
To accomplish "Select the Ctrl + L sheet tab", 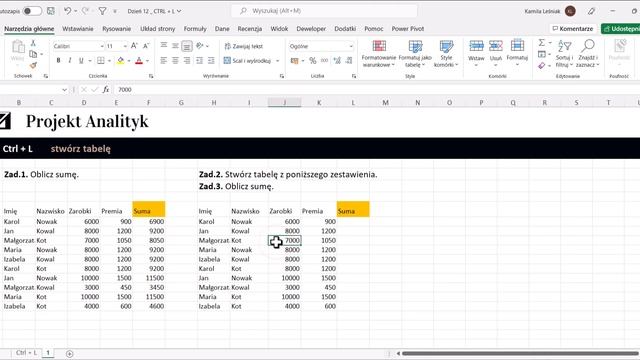I will [27, 353].
